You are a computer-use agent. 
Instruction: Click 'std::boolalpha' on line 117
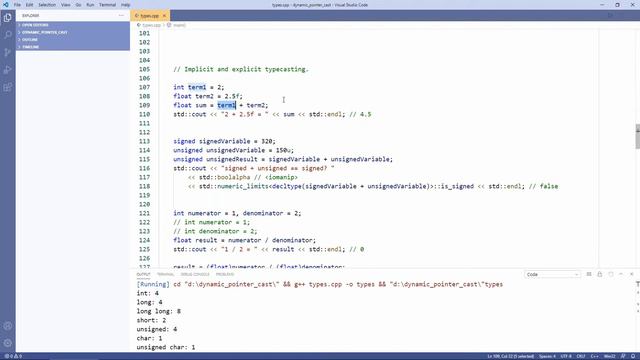tap(224, 177)
